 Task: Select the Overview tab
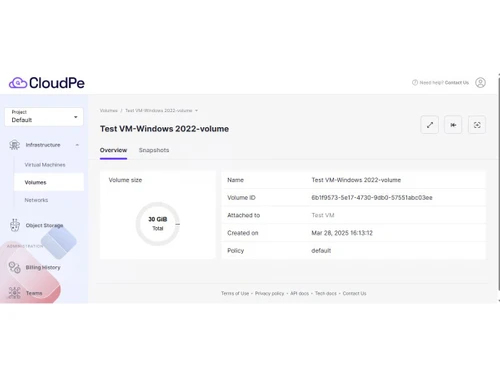coord(113,150)
